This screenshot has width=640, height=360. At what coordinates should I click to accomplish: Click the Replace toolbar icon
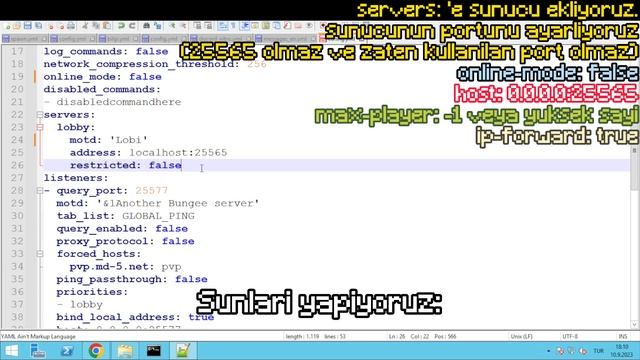coord(158,26)
